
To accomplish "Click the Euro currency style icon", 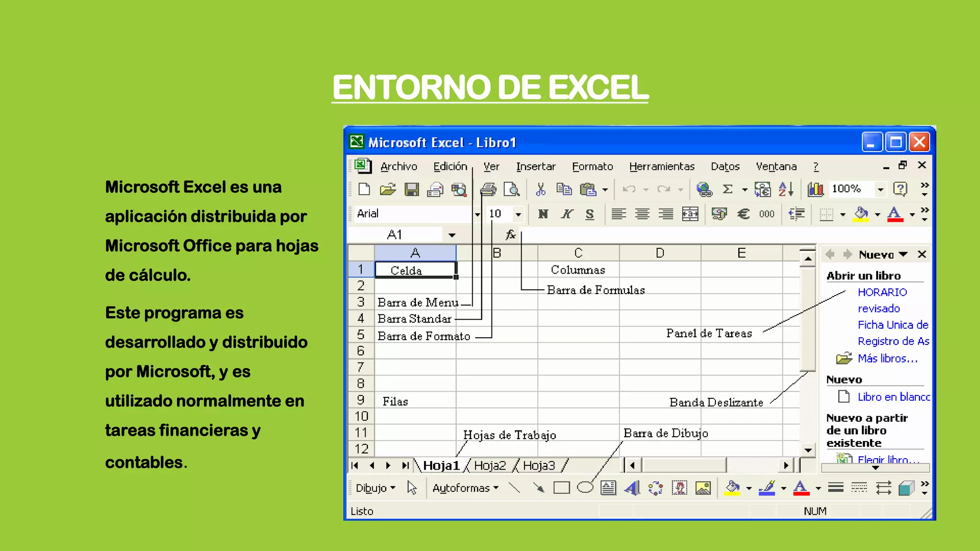I will coord(743,214).
